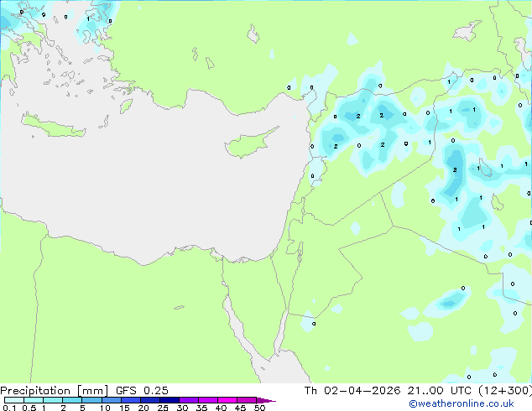532x411 pixels.
Task: Click the 'GFS 0.25' model label
Action: [142, 391]
